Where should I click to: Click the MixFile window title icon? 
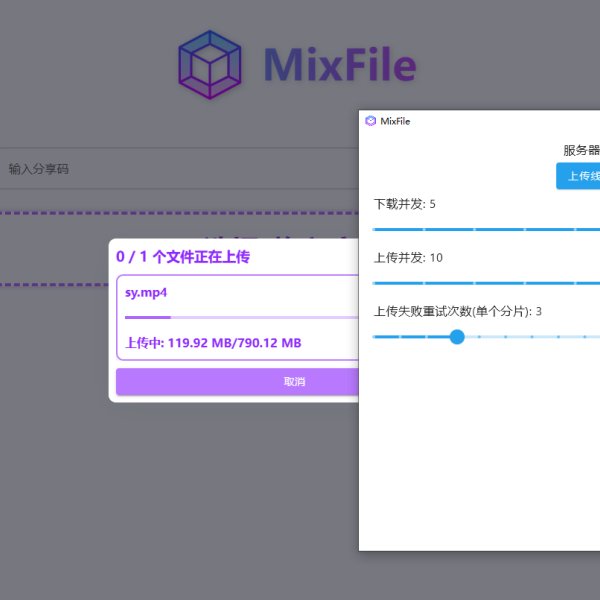click(370, 121)
